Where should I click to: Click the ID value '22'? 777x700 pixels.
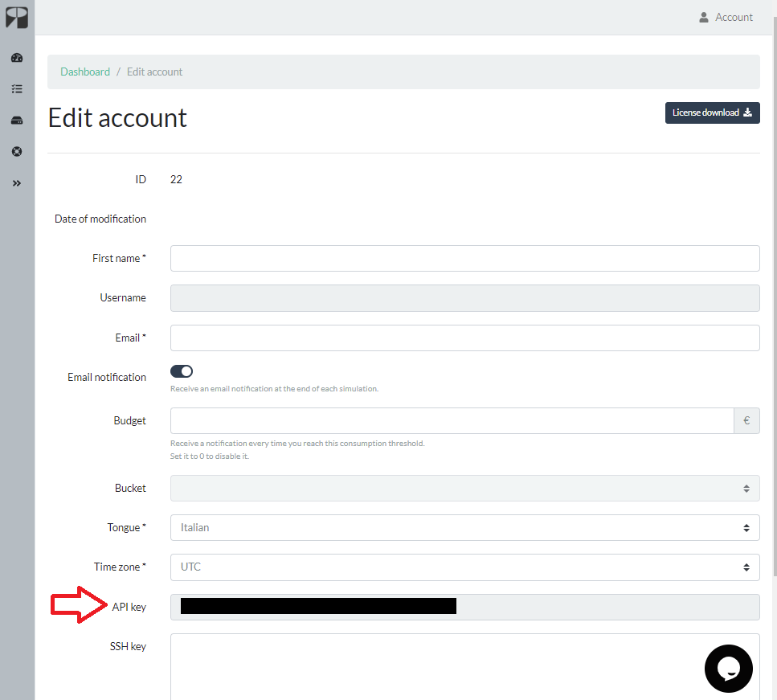(x=176, y=179)
